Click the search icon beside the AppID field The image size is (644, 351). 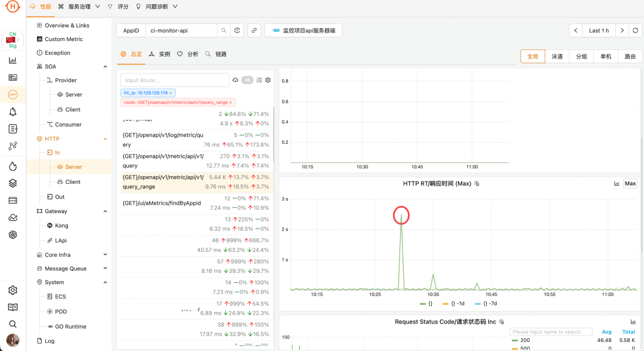click(x=224, y=30)
